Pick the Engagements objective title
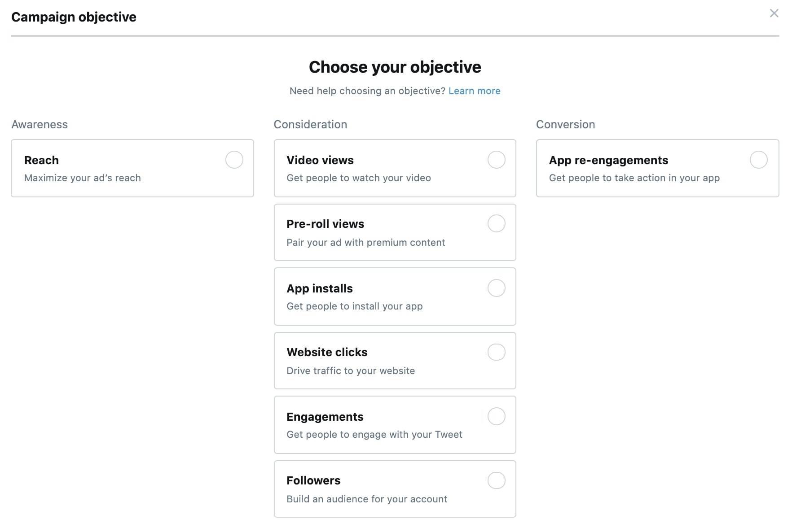Screen dimensions: 792x532 (325, 417)
